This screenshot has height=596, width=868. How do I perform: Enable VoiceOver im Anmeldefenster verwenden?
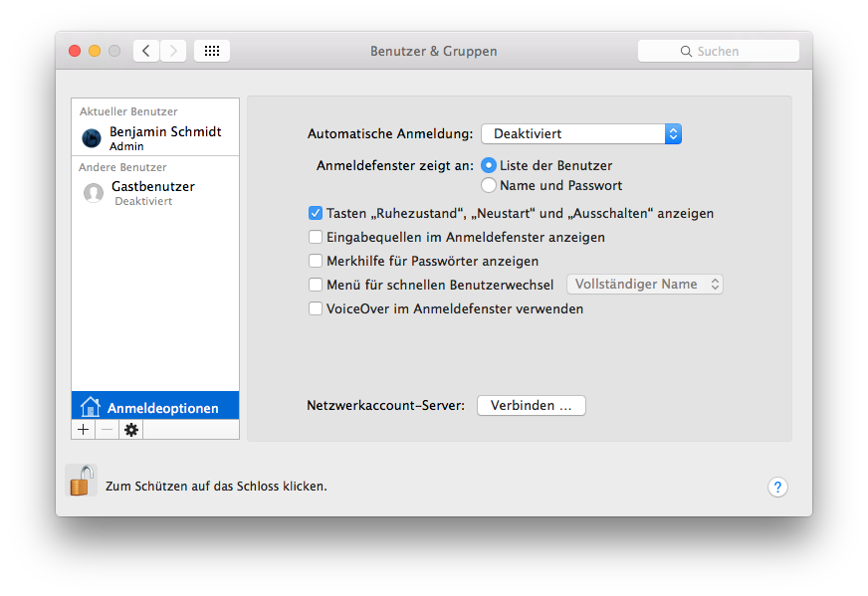pos(316,308)
